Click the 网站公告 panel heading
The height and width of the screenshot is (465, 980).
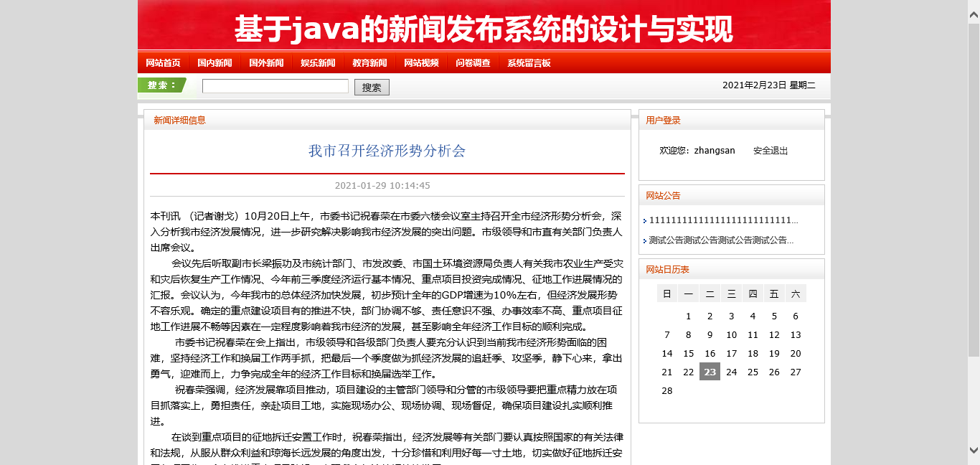663,195
